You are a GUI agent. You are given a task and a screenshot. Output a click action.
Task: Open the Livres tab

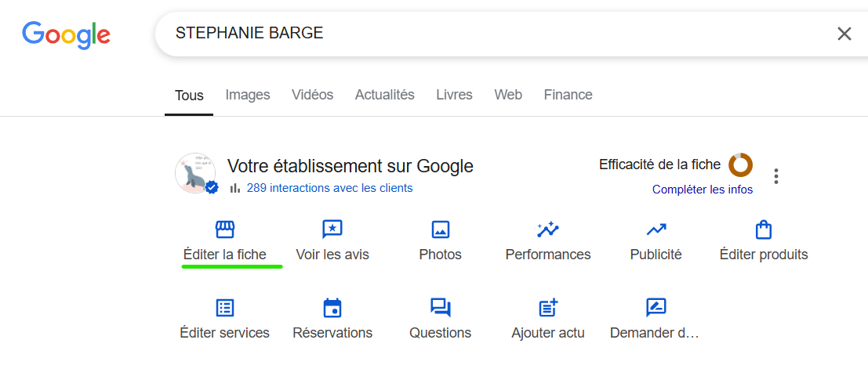455,95
